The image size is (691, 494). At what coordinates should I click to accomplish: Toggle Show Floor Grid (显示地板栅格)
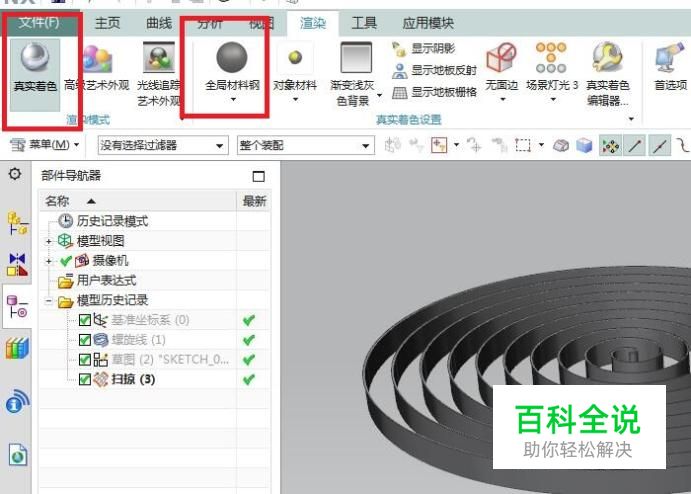click(x=435, y=92)
